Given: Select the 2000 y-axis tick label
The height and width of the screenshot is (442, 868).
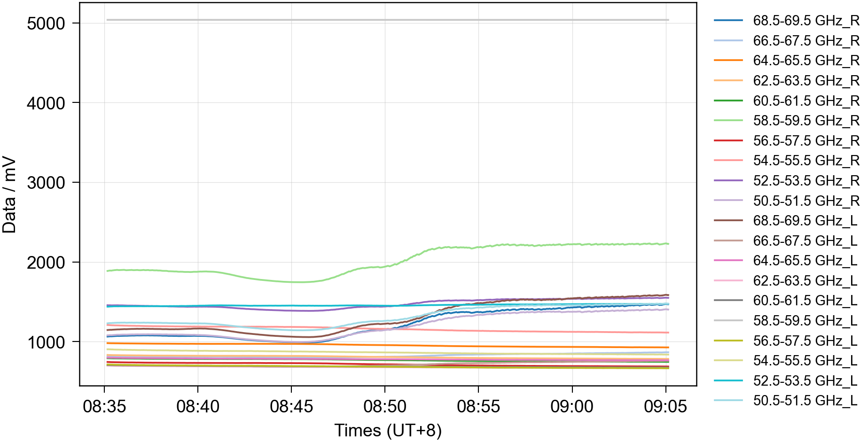Looking at the screenshot, I should coord(46,263).
